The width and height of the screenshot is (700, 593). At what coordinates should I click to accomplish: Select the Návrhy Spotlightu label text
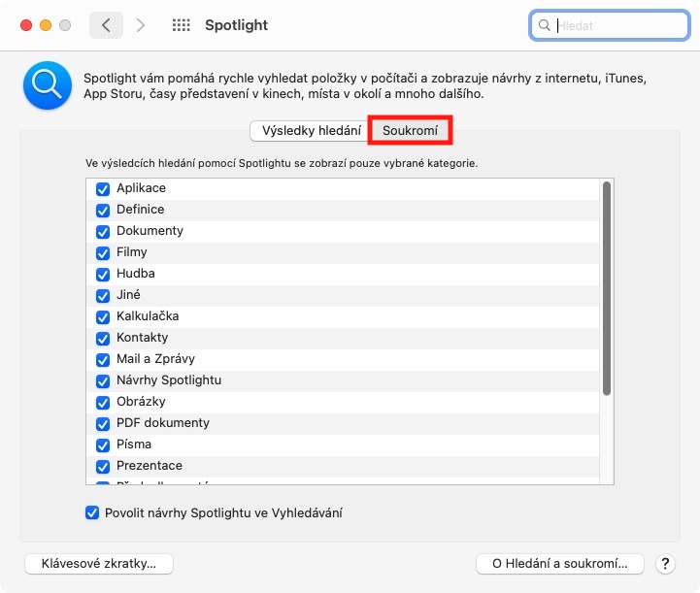169,380
